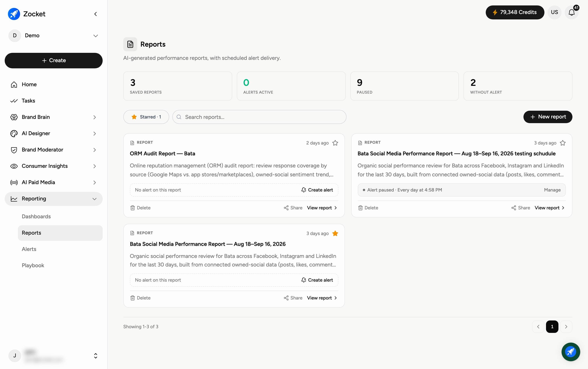The height and width of the screenshot is (369, 588).
Task: Toggle the Starred · 1 filter
Action: pyautogui.click(x=146, y=117)
